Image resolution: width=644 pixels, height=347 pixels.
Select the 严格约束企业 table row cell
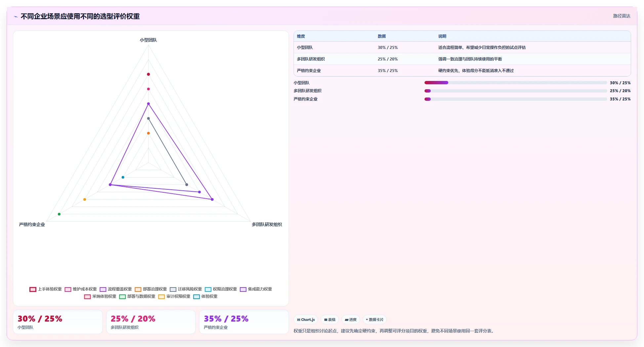pyautogui.click(x=309, y=71)
